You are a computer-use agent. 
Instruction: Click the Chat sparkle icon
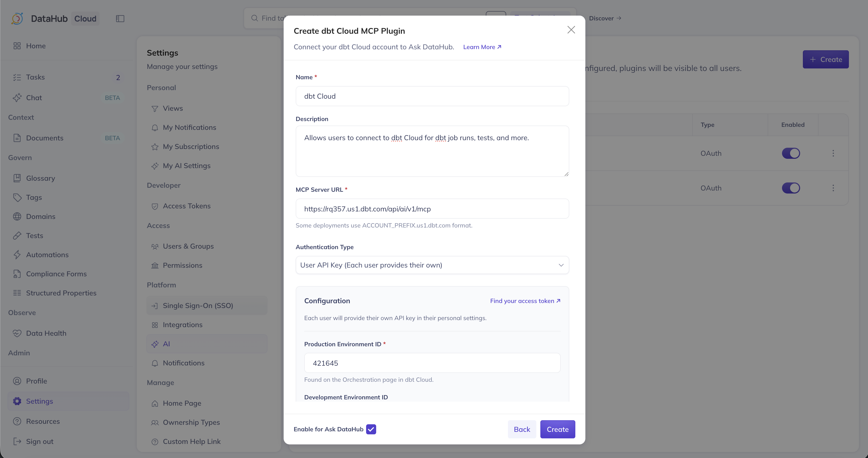click(x=17, y=97)
